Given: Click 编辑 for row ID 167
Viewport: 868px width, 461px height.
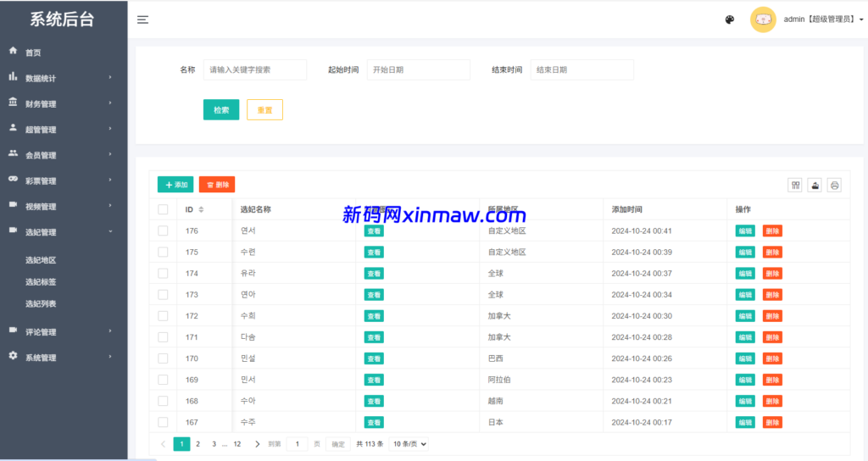Looking at the screenshot, I should [x=745, y=422].
